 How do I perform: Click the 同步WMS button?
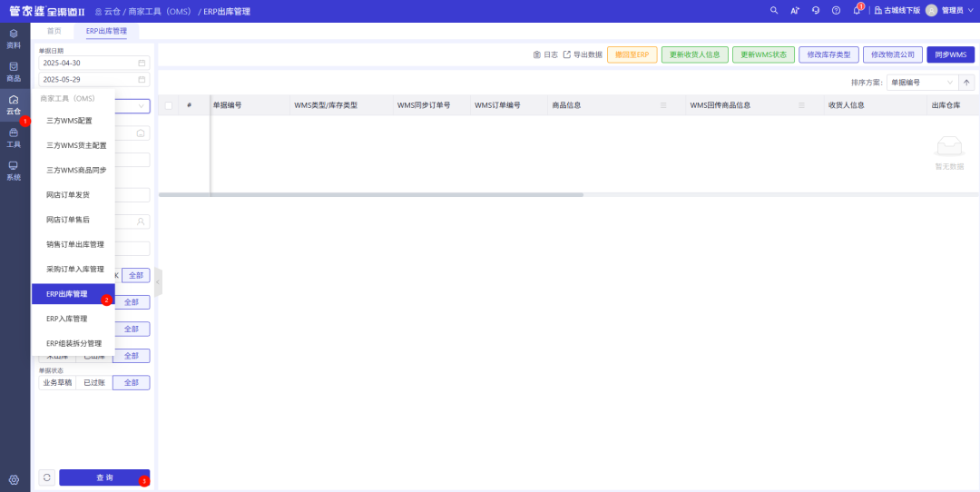point(950,54)
